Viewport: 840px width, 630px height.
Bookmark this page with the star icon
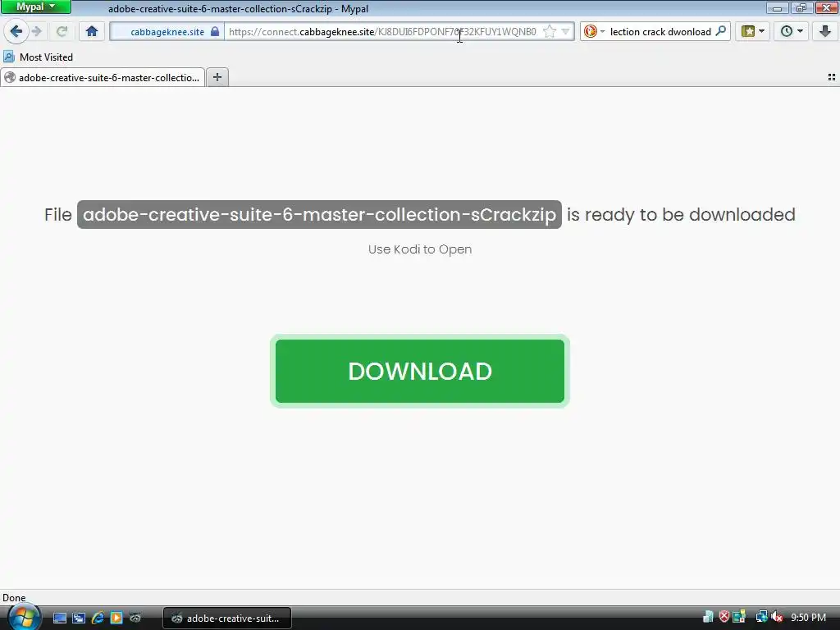pyautogui.click(x=549, y=32)
